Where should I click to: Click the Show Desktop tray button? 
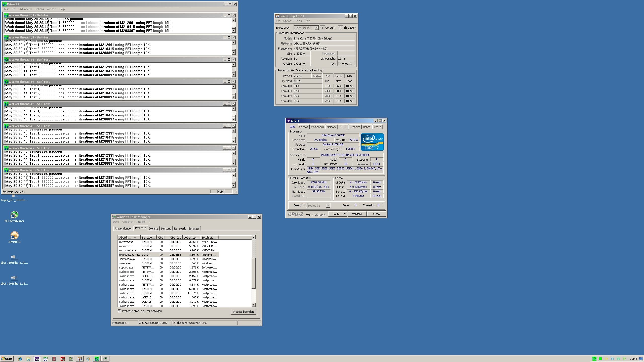[641, 359]
